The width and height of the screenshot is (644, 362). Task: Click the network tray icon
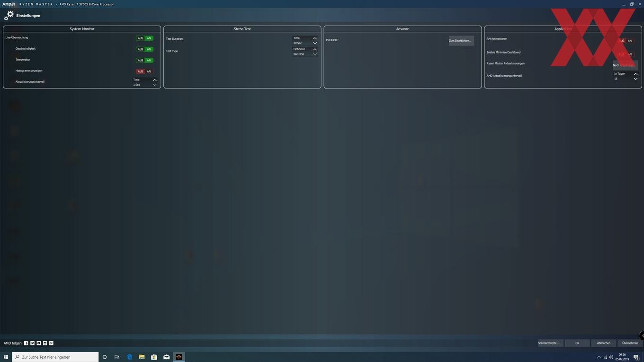tap(605, 357)
